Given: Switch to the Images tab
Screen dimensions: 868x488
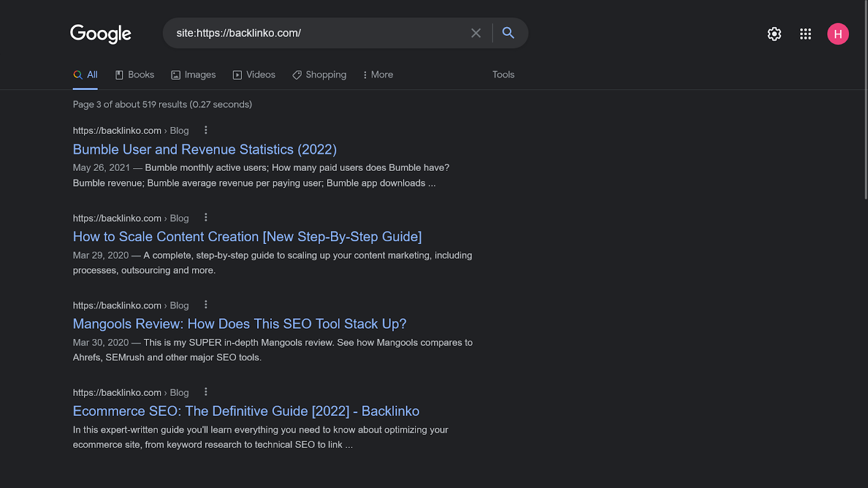Looking at the screenshot, I should click(194, 75).
